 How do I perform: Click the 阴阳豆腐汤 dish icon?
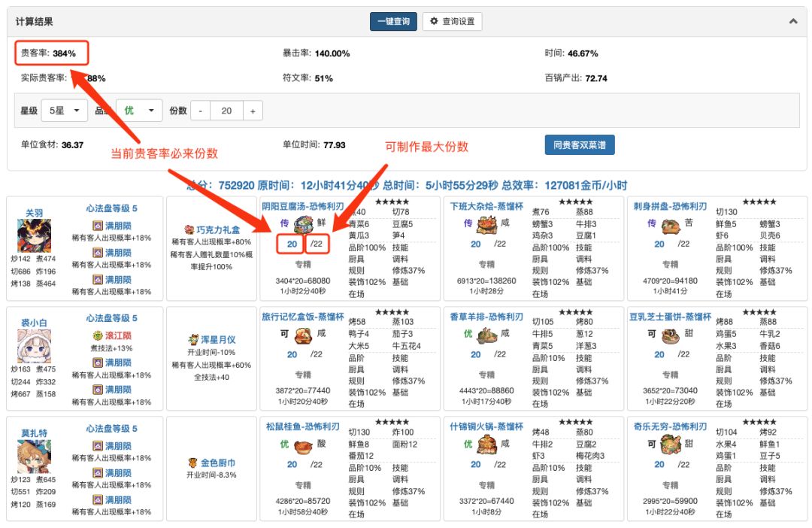(304, 225)
